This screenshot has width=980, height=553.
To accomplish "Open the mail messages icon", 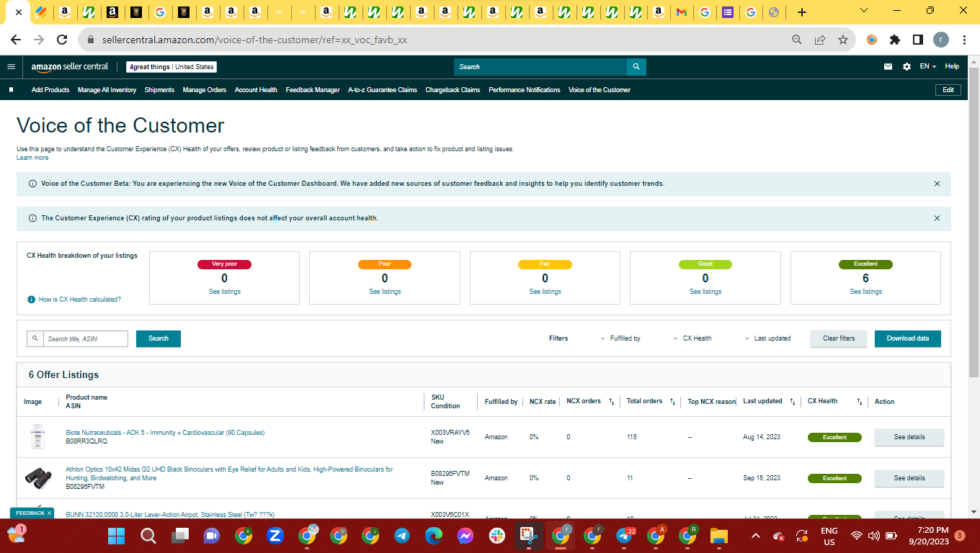I will [888, 67].
